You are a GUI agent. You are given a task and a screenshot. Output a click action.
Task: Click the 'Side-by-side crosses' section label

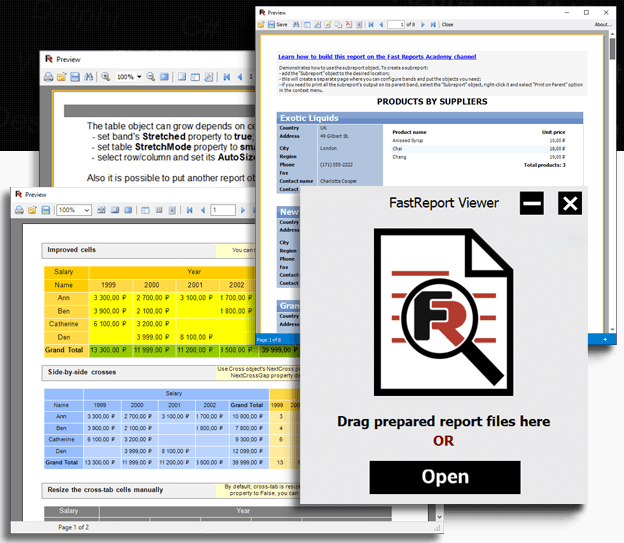click(82, 372)
